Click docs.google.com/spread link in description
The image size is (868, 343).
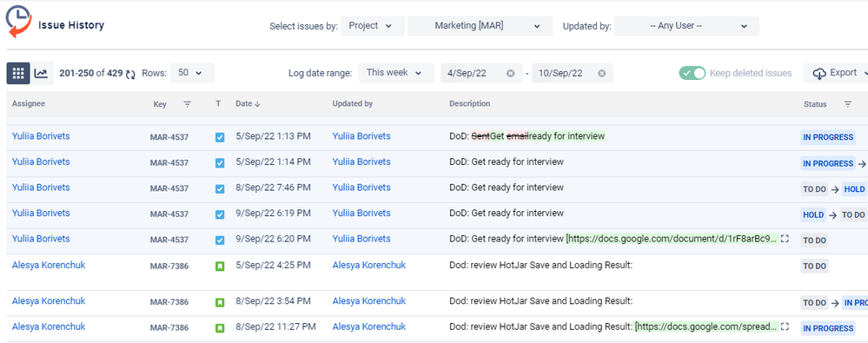point(706,327)
